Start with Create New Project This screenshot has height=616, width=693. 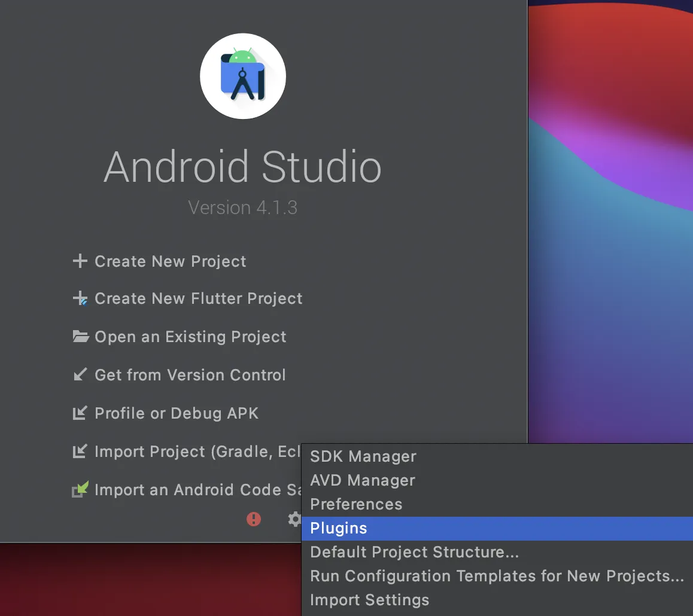click(x=170, y=261)
